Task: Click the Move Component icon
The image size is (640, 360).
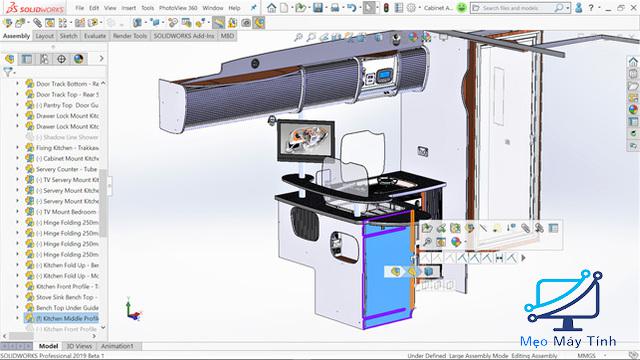Action: [x=93, y=23]
